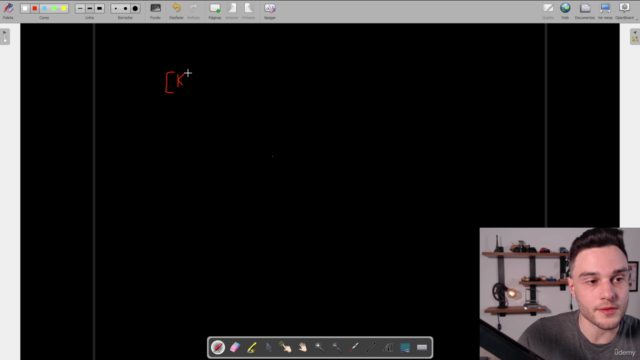Image resolution: width=640 pixels, height=360 pixels.
Task: Show the desktop with Ver mesa
Action: click(x=605, y=11)
